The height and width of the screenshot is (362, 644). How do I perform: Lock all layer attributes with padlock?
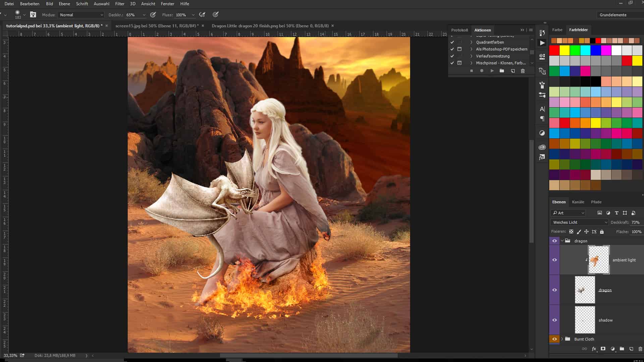[602, 232]
